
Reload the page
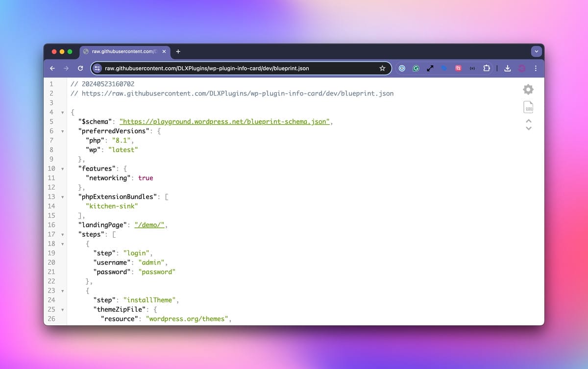point(80,69)
